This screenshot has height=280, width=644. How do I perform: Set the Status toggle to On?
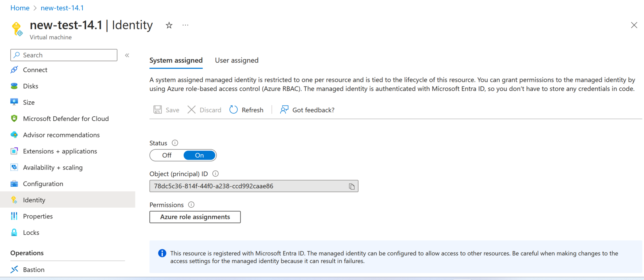pyautogui.click(x=199, y=155)
